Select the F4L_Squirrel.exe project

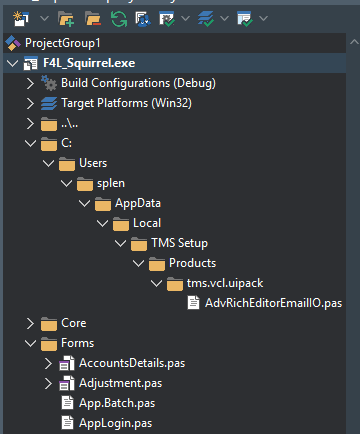coord(89,63)
